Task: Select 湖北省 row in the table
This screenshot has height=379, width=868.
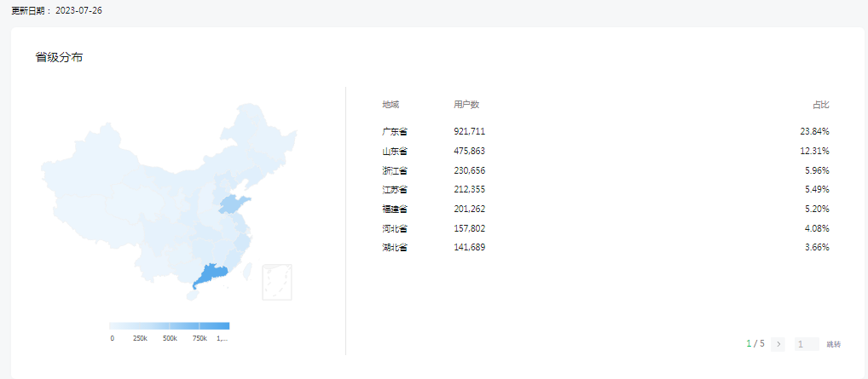Action: (x=605, y=248)
